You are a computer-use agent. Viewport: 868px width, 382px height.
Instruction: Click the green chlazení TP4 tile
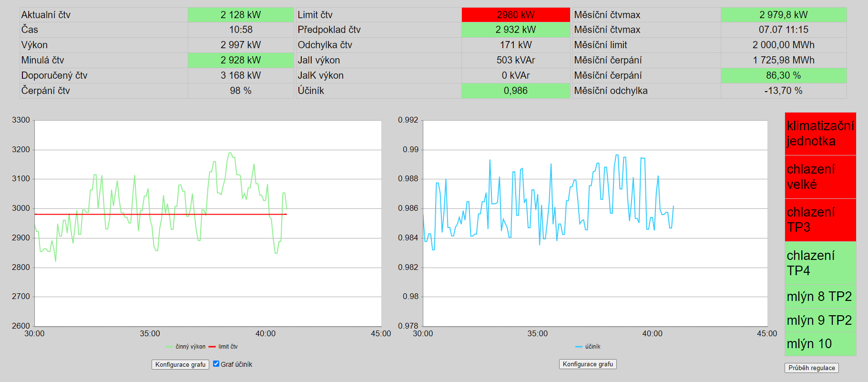point(820,263)
